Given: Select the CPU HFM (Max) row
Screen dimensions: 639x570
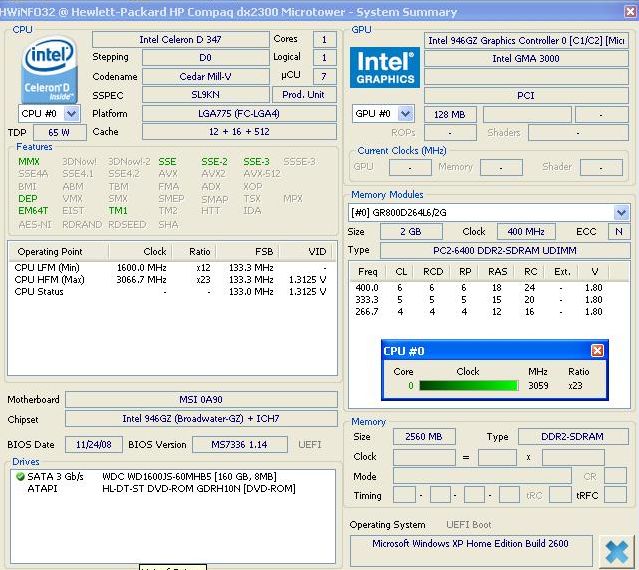Looking at the screenshot, I should click(x=171, y=279).
